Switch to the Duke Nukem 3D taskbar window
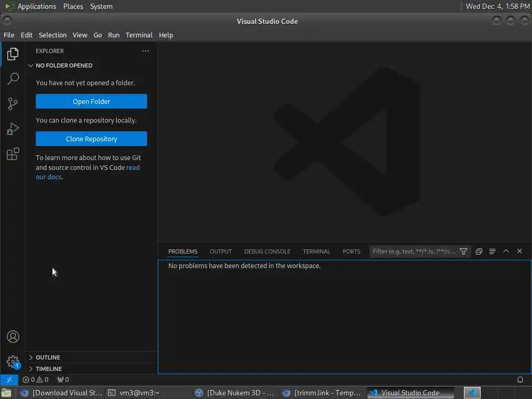The height and width of the screenshot is (399, 532). click(235, 393)
